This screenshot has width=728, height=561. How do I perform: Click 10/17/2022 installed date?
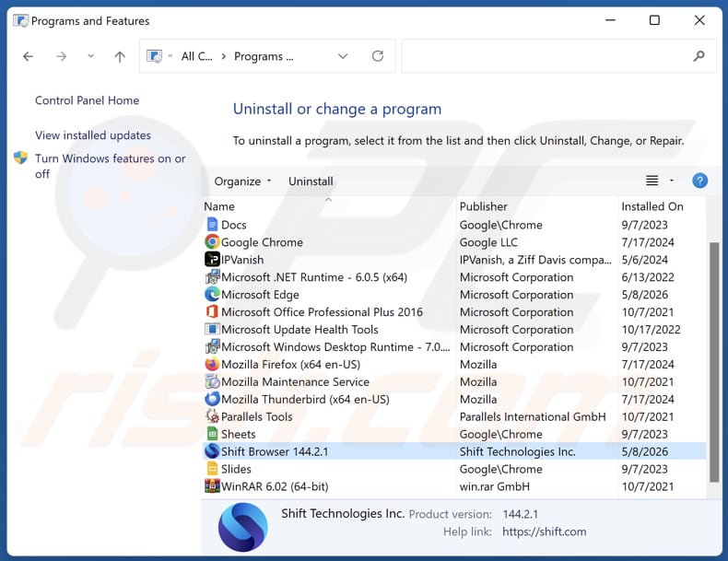(x=651, y=330)
